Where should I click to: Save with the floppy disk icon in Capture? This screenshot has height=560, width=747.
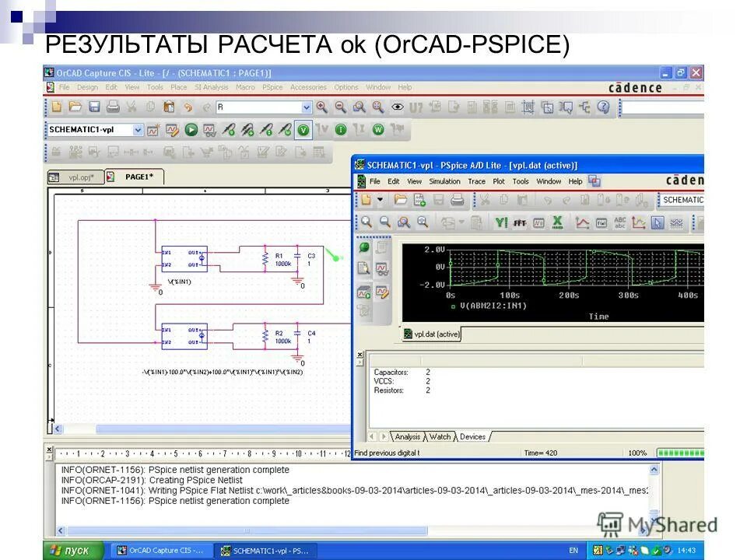coord(94,107)
